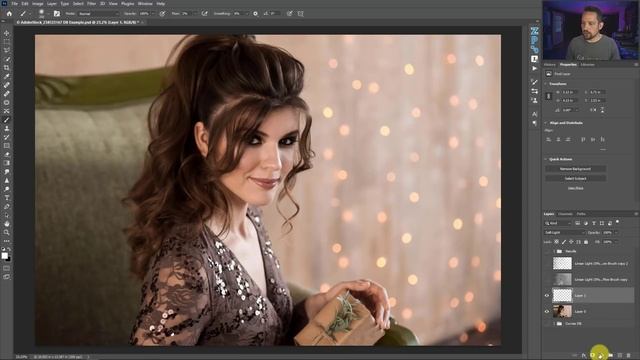Click the add layer style fx icon

click(x=583, y=356)
